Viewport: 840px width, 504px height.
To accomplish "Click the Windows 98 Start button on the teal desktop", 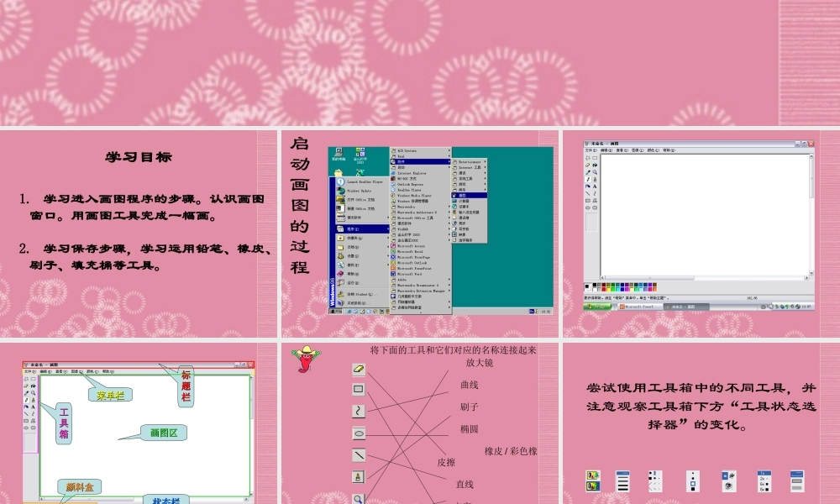I will (x=335, y=311).
